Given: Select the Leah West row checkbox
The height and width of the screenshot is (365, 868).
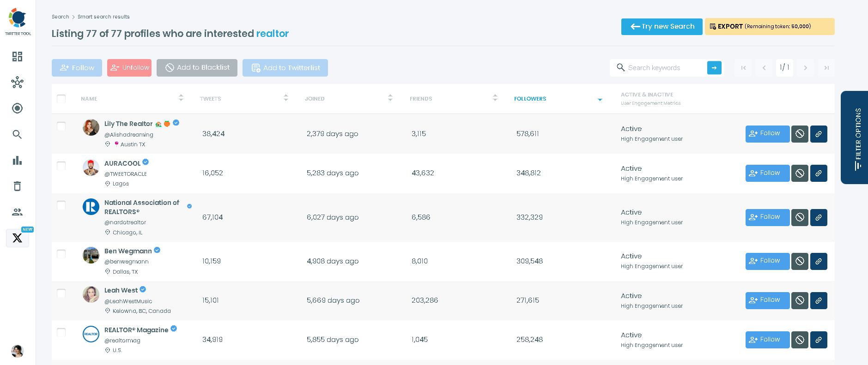Looking at the screenshot, I should tap(61, 293).
